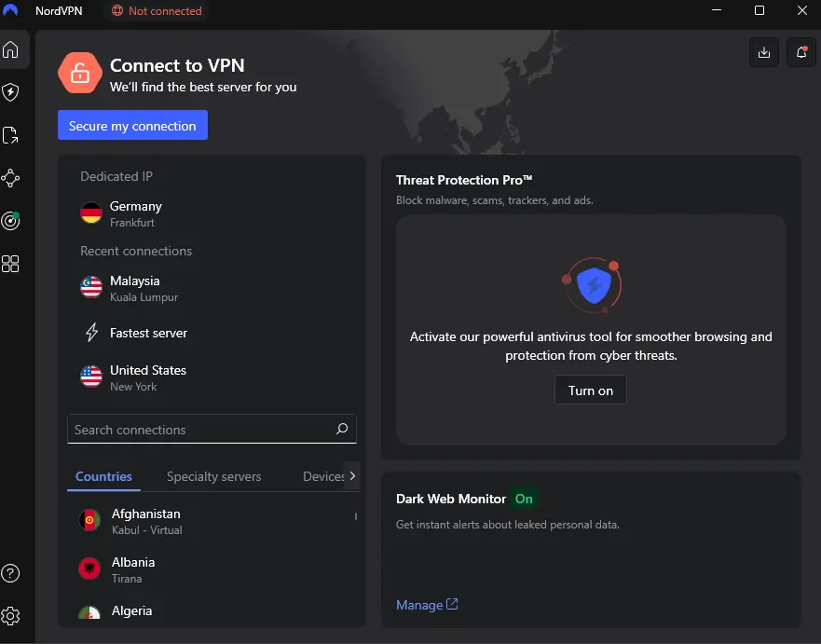
Task: Connect to Germany Frankfurt dedicated IP
Action: tap(212, 213)
